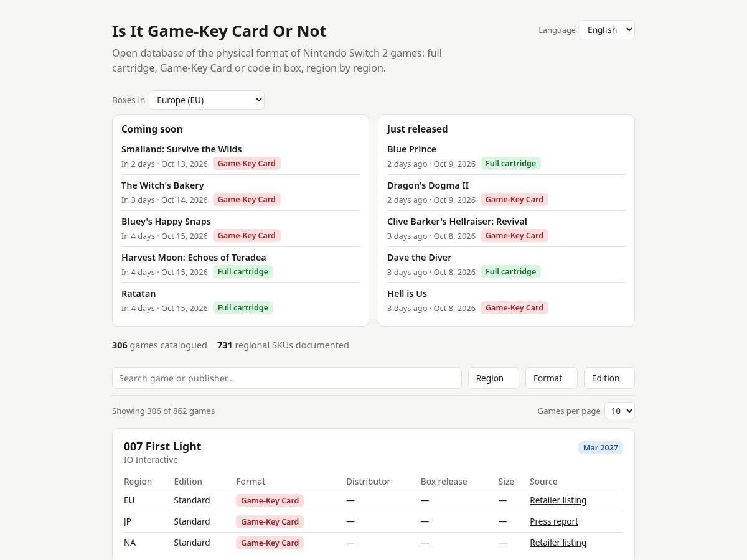Screen dimensions: 747x560
Task: Click the search game or publisher field
Action: (x=287, y=378)
